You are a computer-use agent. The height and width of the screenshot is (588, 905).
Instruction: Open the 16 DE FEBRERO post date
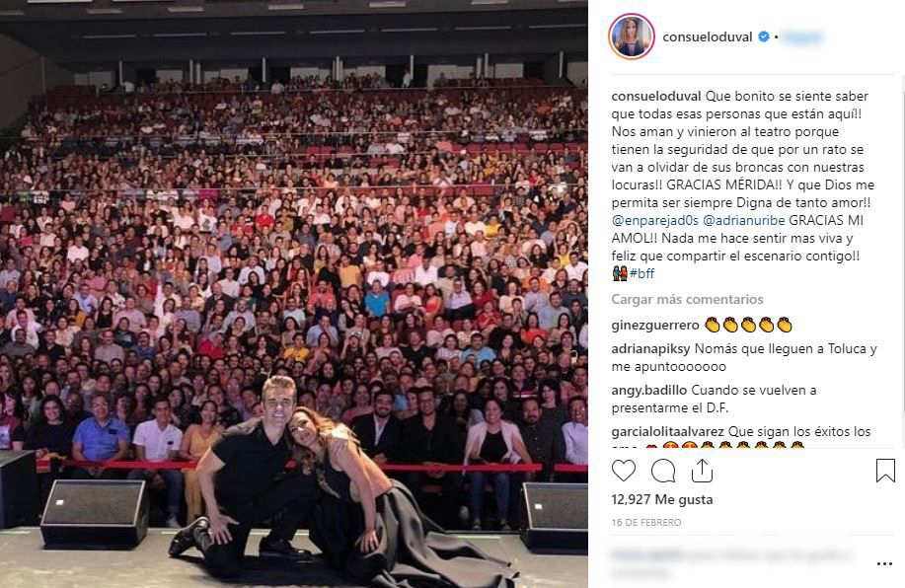pyautogui.click(x=645, y=522)
